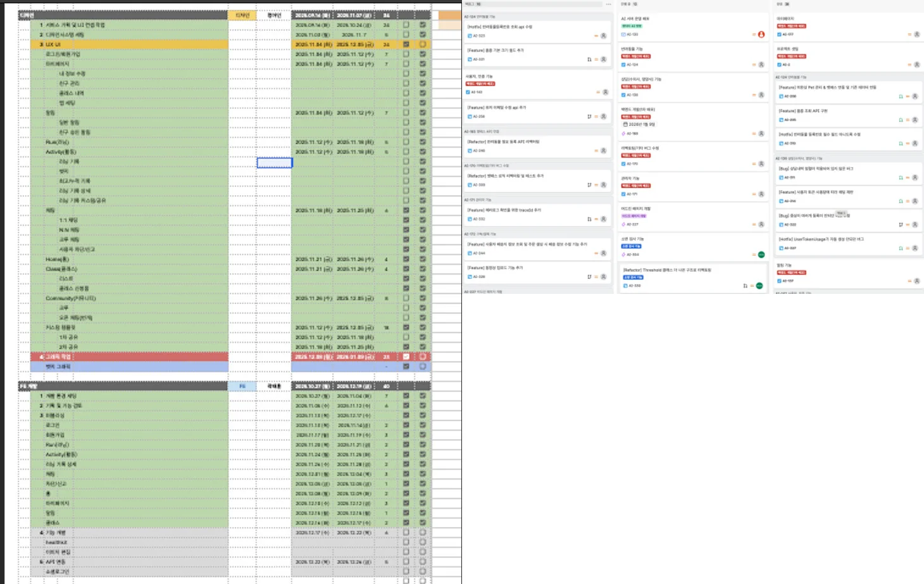Click the green assignee avatar on the Threshold refactor card
The width and height of the screenshot is (924, 584).
coord(759,286)
